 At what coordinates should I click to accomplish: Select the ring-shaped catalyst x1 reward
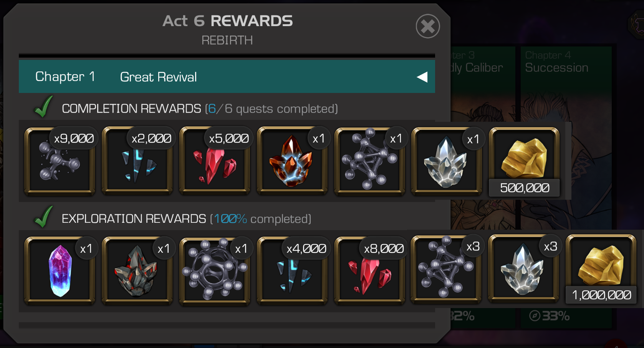coord(215,271)
